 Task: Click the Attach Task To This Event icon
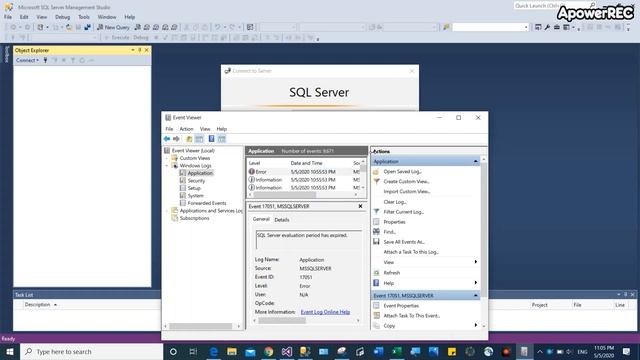pyautogui.click(x=376, y=316)
